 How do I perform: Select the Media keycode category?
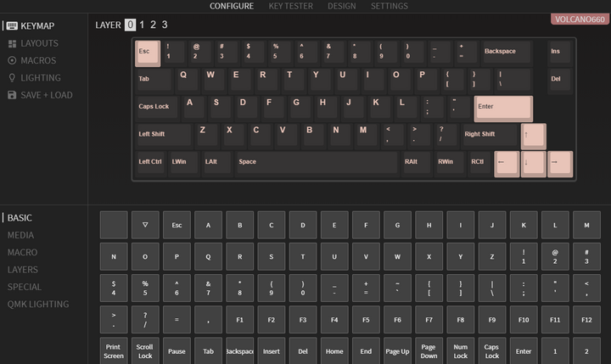pos(21,235)
